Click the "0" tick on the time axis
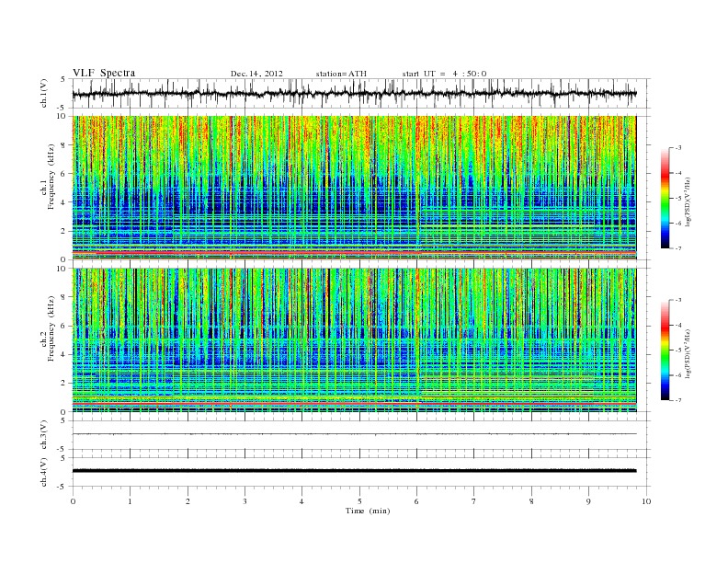This screenshot has width=728, height=563. click(x=73, y=501)
